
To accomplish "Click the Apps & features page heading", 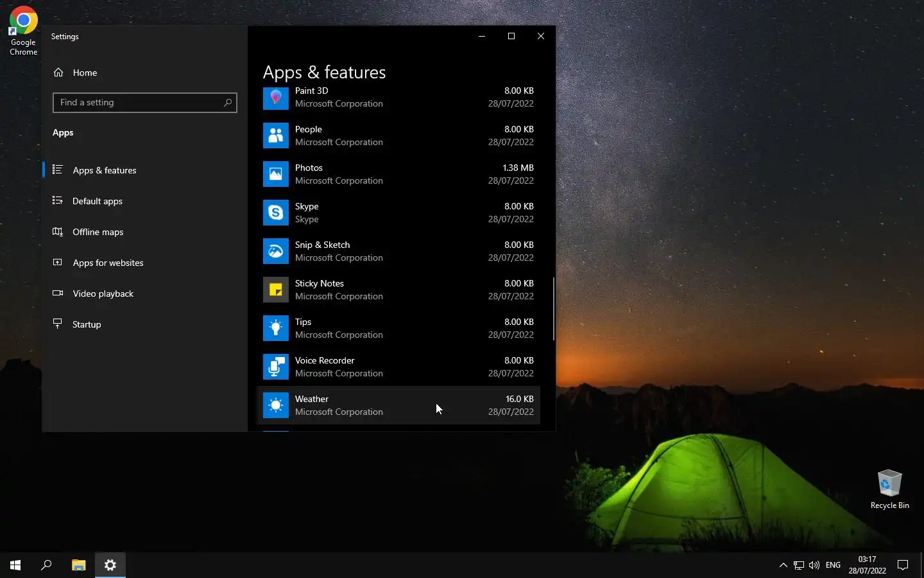I will [324, 73].
